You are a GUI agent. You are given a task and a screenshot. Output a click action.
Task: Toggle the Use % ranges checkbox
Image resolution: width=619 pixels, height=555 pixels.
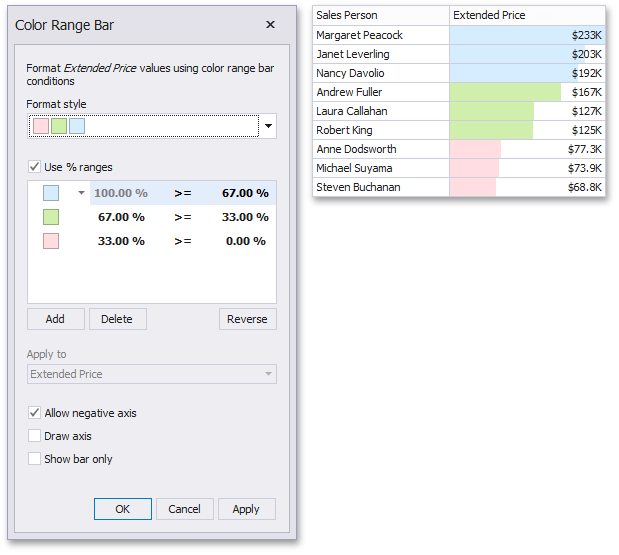tap(36, 167)
